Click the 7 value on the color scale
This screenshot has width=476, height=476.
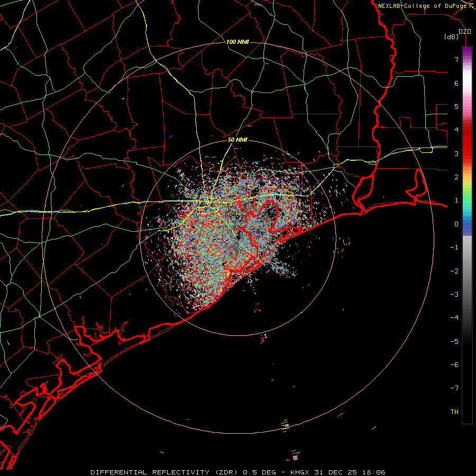point(456,59)
